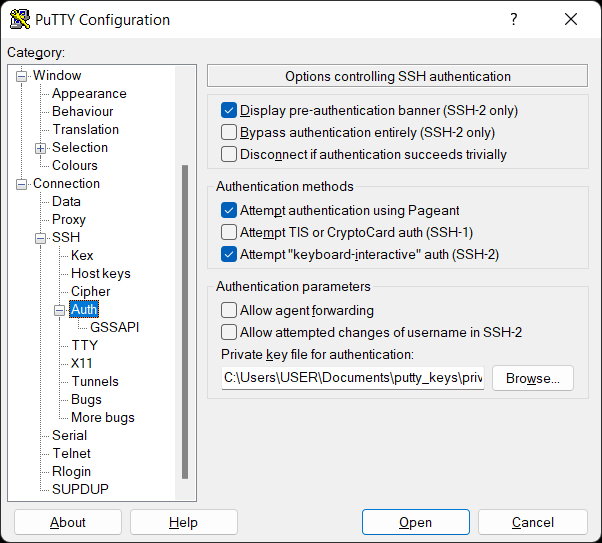602x543 pixels.
Task: Click the Open button to connect
Action: pyautogui.click(x=415, y=522)
